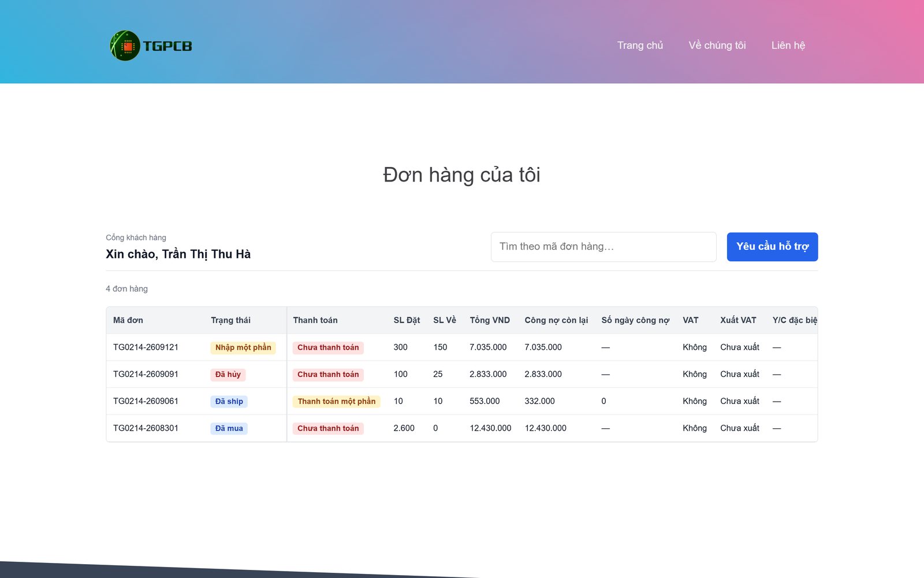Click the 4 đơn hàng count label
The height and width of the screenshot is (578, 924).
pyautogui.click(x=126, y=288)
